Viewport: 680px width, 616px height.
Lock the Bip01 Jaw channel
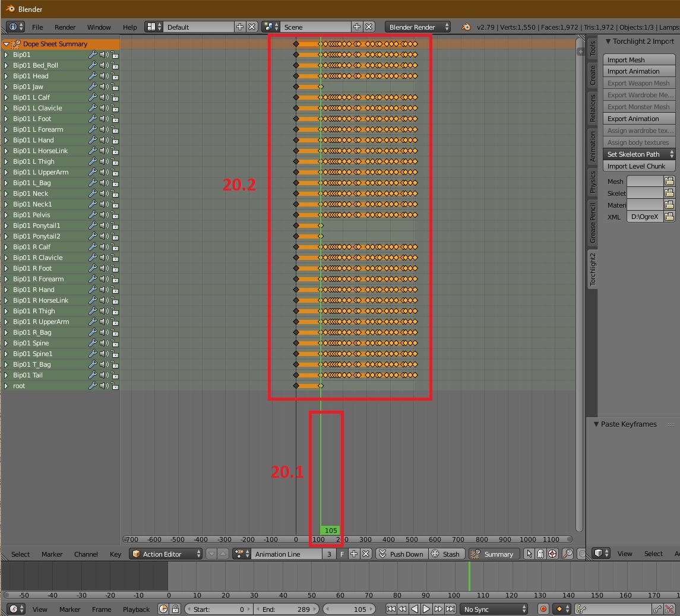[115, 87]
